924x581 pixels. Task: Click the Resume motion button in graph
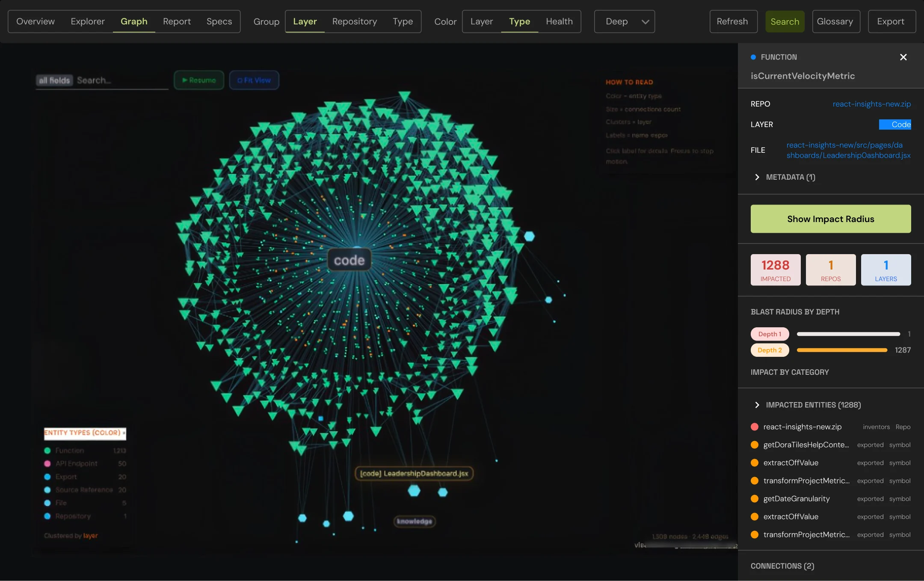coord(199,80)
